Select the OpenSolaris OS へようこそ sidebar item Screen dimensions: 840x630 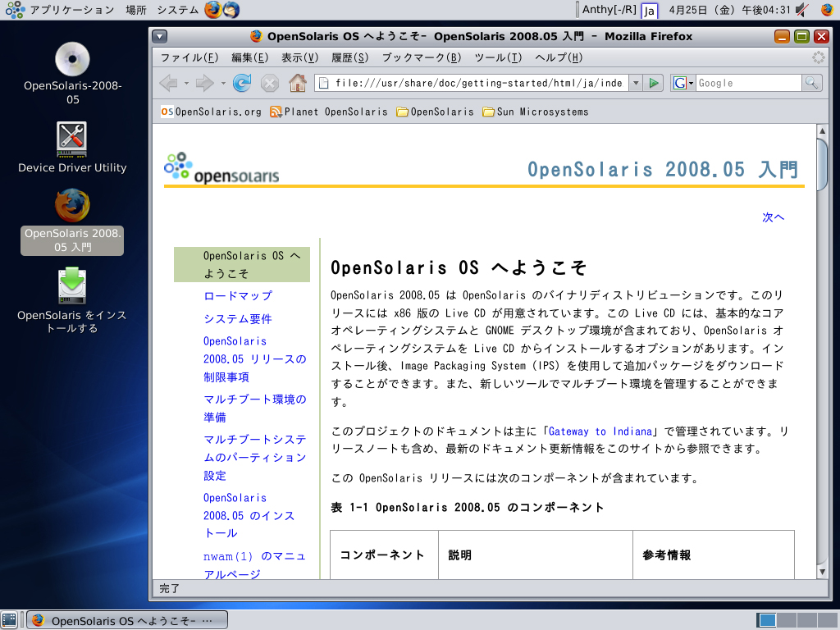(x=242, y=265)
